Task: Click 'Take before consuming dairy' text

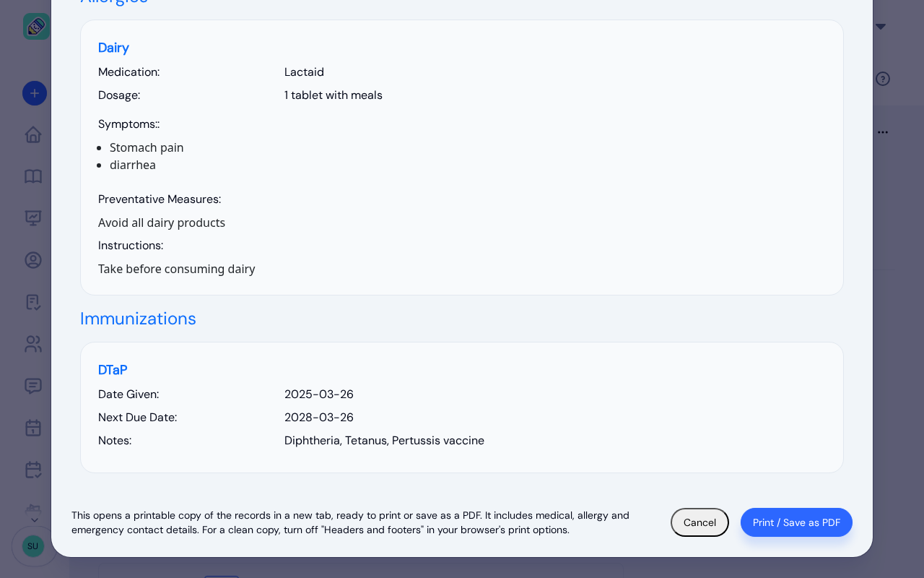Action: [x=177, y=269]
